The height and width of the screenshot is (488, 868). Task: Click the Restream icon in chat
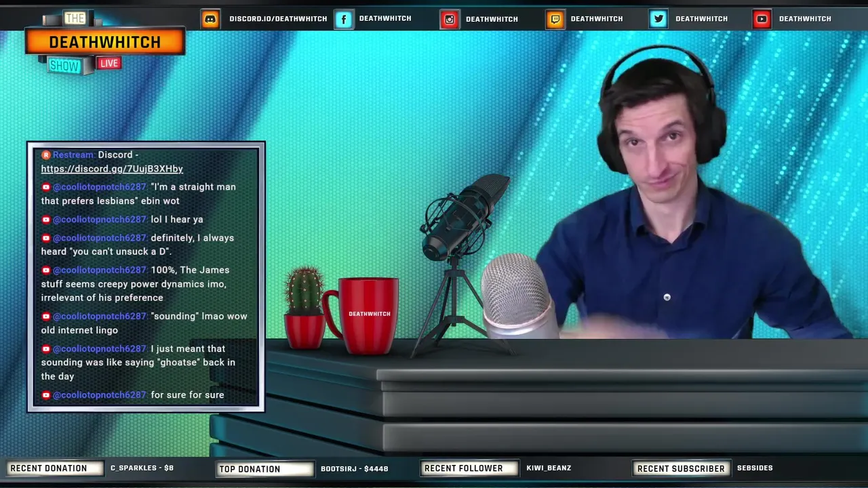[x=46, y=155]
